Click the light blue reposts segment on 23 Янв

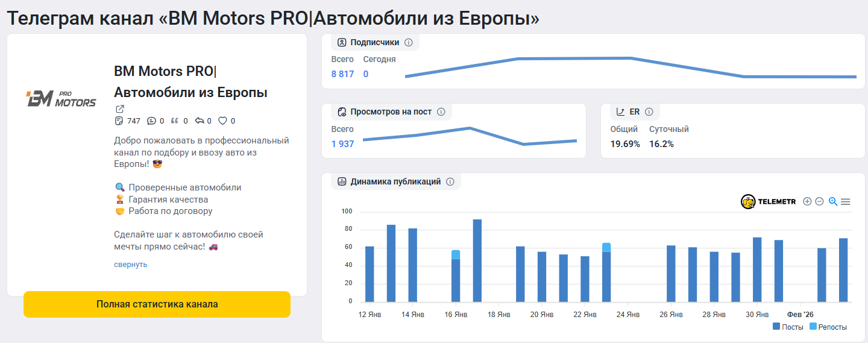pyautogui.click(x=606, y=247)
